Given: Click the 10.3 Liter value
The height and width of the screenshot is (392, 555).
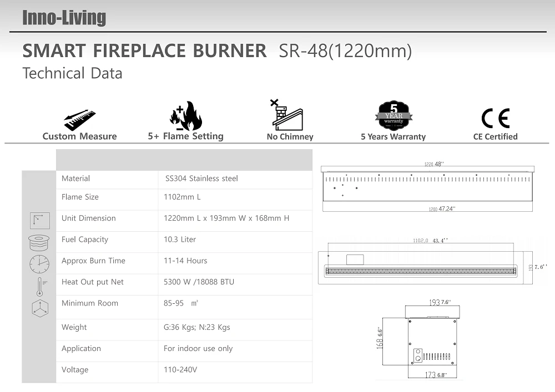Looking at the screenshot, I should pos(179,240).
